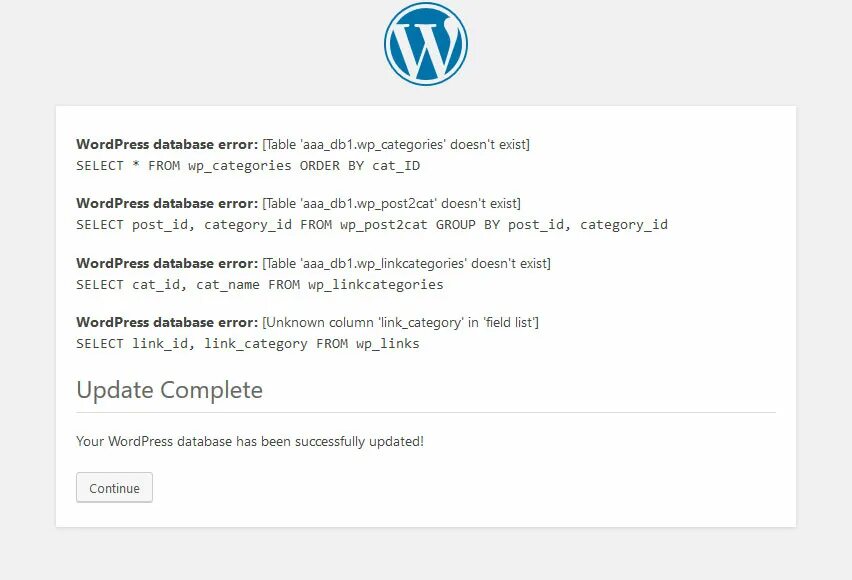This screenshot has height=580, width=852.
Task: Click 'category_id' at end of second query
Action: [624, 225]
